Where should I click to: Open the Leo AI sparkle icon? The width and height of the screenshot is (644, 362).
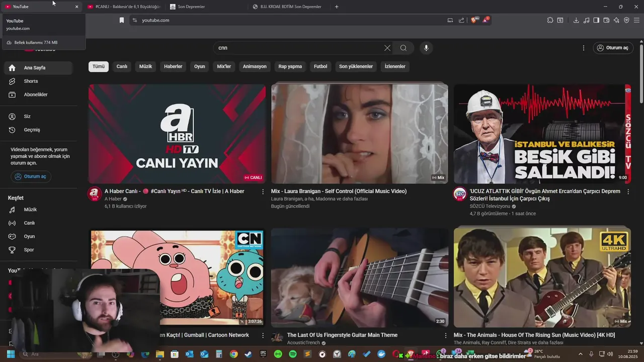616,20
